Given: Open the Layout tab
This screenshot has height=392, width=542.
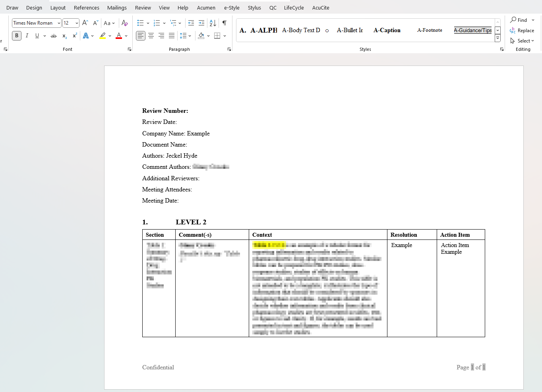Looking at the screenshot, I should 58,8.
